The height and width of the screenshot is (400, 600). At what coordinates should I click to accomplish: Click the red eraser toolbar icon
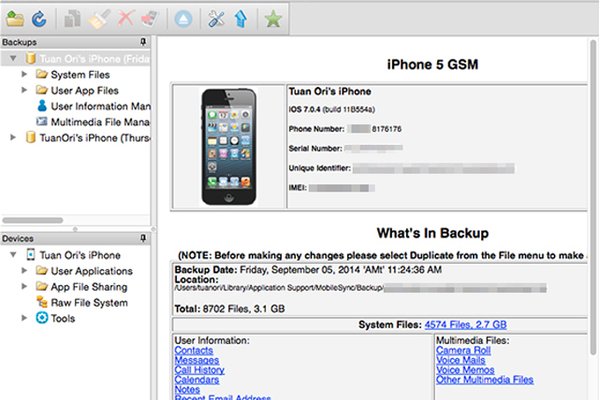coord(150,18)
